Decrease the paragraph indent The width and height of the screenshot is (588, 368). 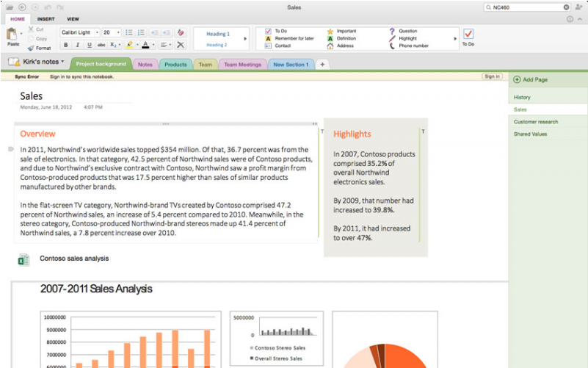[154, 32]
